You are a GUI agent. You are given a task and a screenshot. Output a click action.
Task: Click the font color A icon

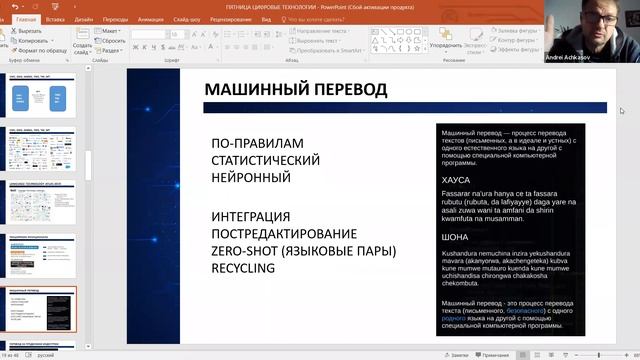(x=211, y=48)
